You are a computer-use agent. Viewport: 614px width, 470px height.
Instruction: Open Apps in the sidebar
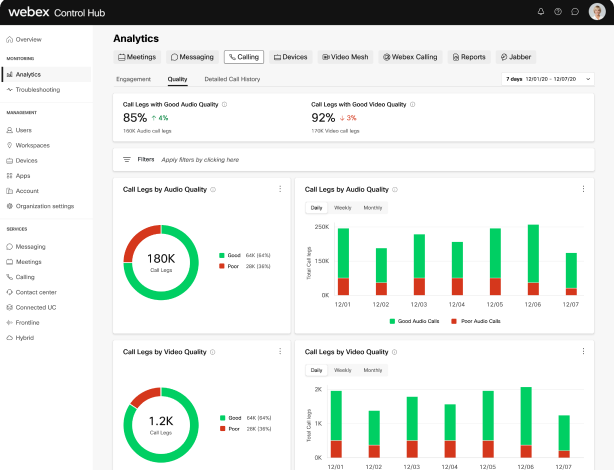click(18, 176)
